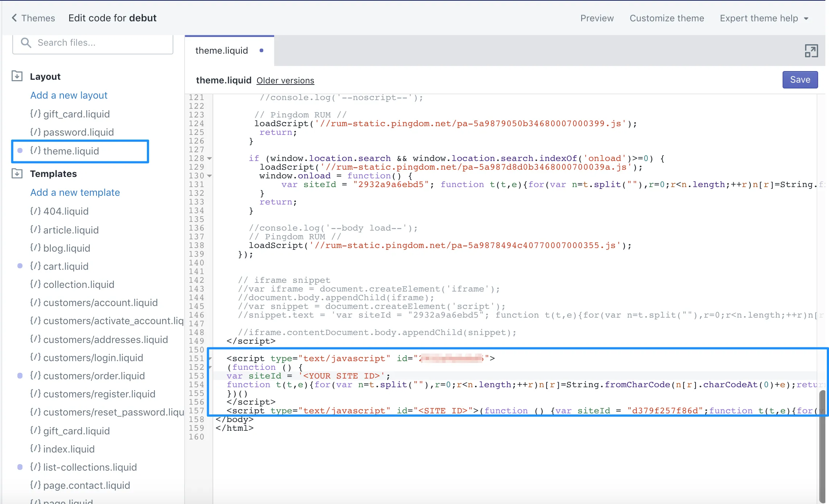The image size is (829, 504).
Task: Open Customize theme
Action: pyautogui.click(x=667, y=18)
